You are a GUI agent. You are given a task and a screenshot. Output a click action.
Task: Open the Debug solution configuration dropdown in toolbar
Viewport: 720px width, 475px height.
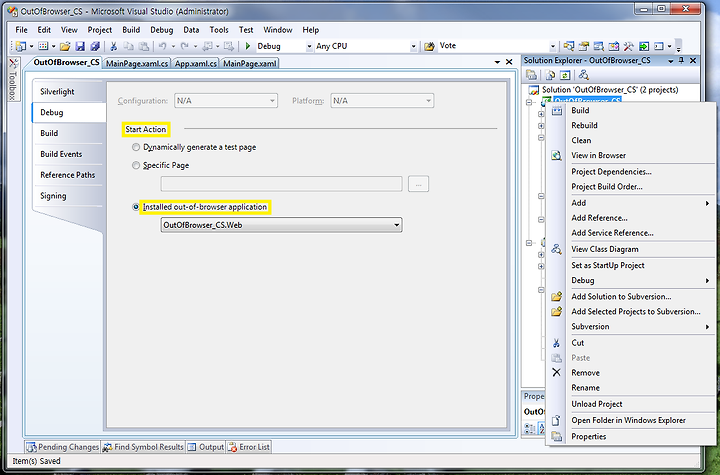point(309,46)
